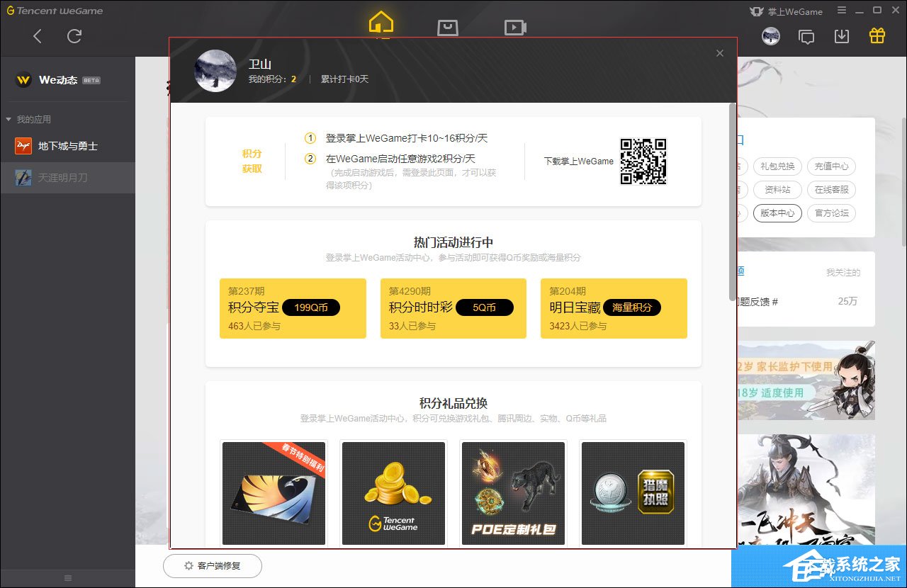Image resolution: width=907 pixels, height=588 pixels.
Task: Click the POE定制礼包 gift thumbnail
Action: coord(513,492)
